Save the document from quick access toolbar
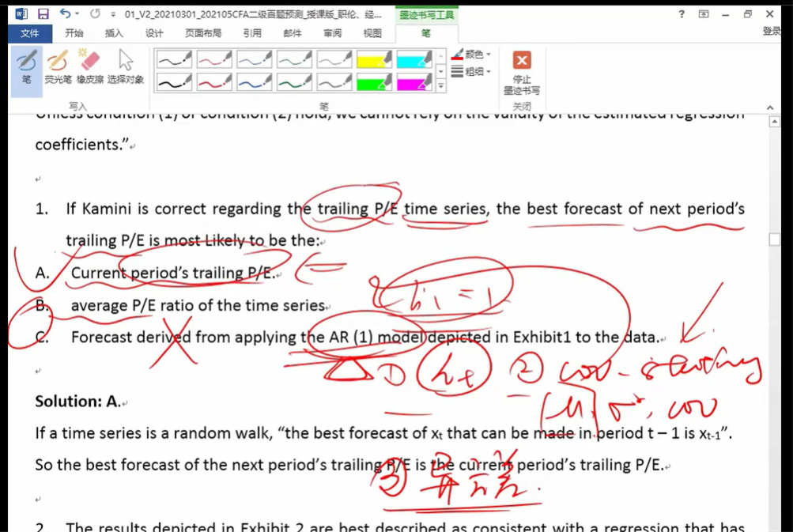793x532 pixels. point(43,13)
